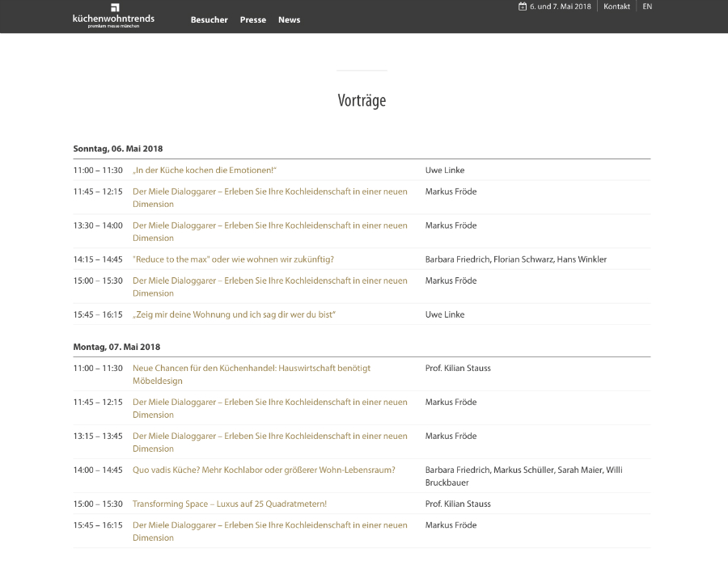Select Sunday's '15:45 – 16:15' time slot
Image resolution: width=728 pixels, height=565 pixels.
point(98,314)
